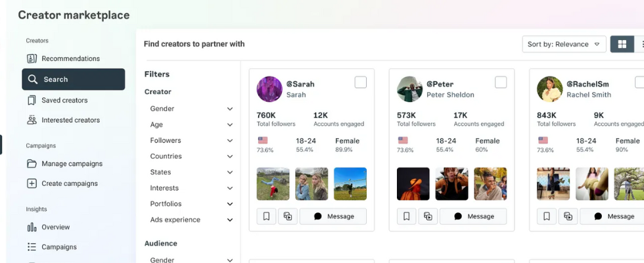
Task: Expand the Countries filter
Action: coord(191,156)
